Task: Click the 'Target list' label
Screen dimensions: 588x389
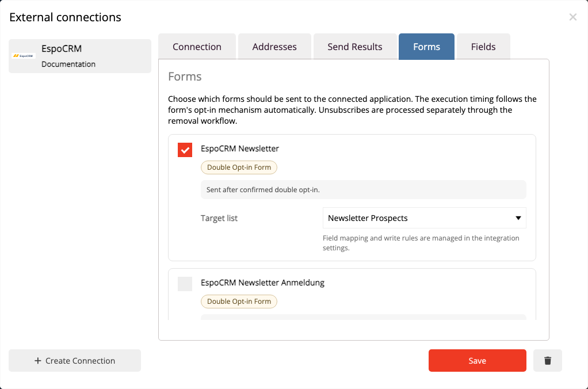Action: (219, 218)
